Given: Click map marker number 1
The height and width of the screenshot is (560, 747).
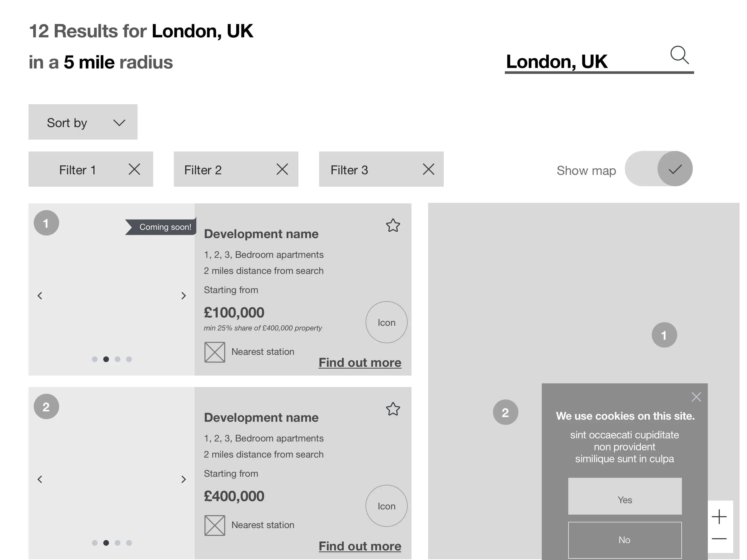Looking at the screenshot, I should pos(664,335).
